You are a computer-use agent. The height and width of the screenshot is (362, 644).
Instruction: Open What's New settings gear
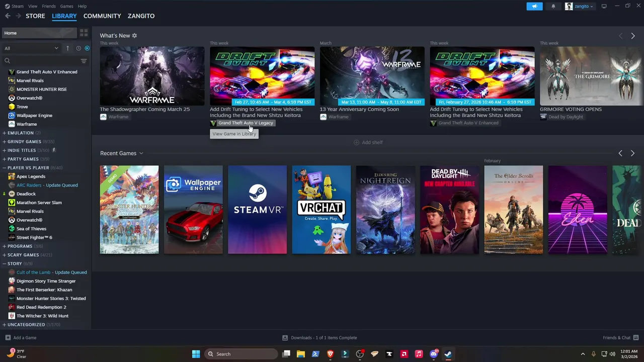[134, 36]
